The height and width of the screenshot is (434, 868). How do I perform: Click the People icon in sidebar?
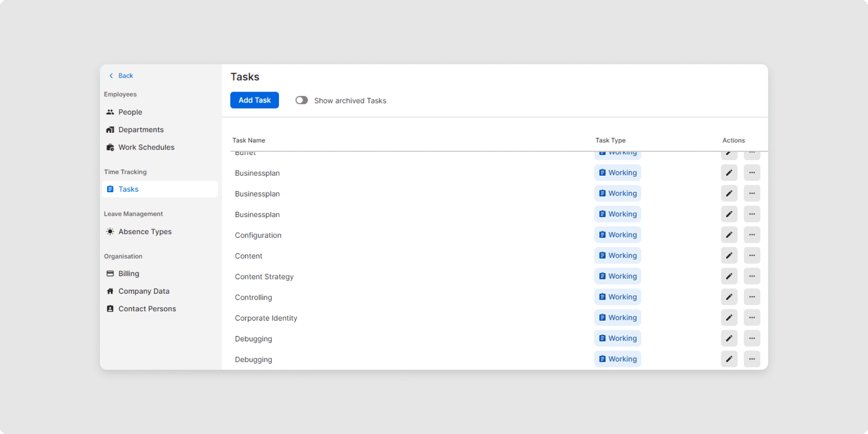click(110, 112)
